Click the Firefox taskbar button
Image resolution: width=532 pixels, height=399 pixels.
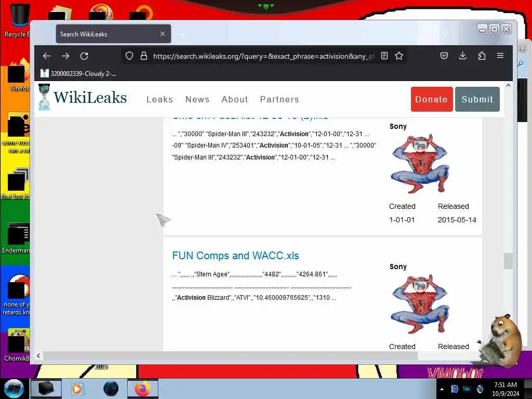click(x=143, y=389)
